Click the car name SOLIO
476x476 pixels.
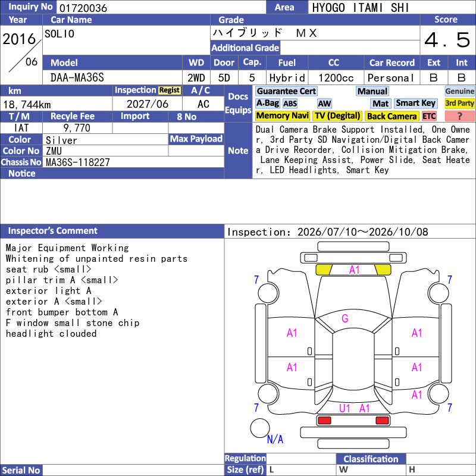[x=59, y=34]
